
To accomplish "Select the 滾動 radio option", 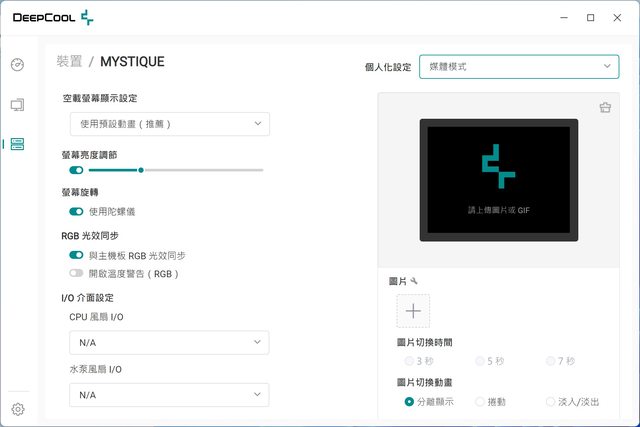I will (x=480, y=402).
